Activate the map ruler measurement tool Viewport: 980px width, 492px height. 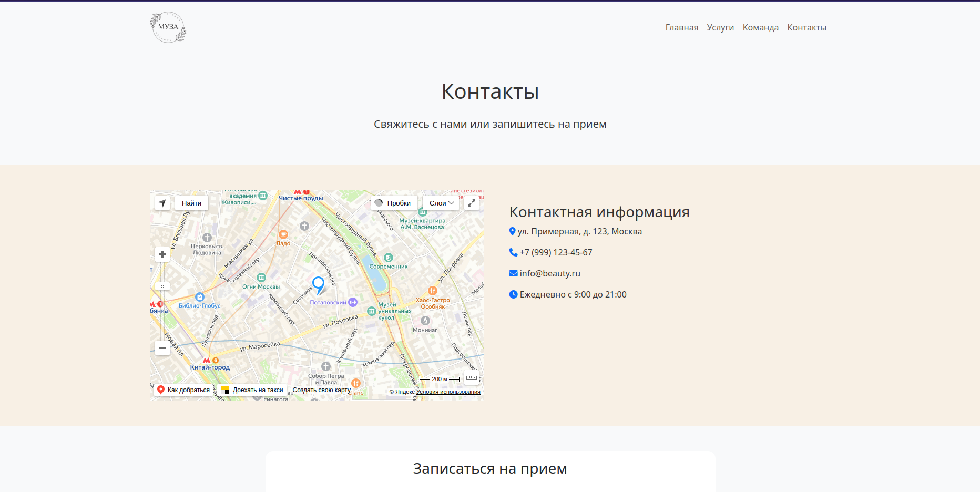[x=472, y=377]
